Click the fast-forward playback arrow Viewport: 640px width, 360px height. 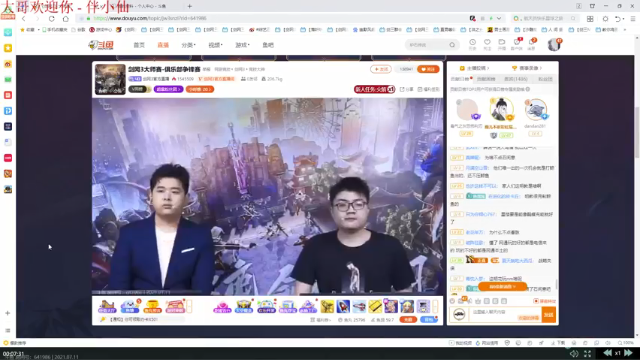pyautogui.click(x=628, y=353)
